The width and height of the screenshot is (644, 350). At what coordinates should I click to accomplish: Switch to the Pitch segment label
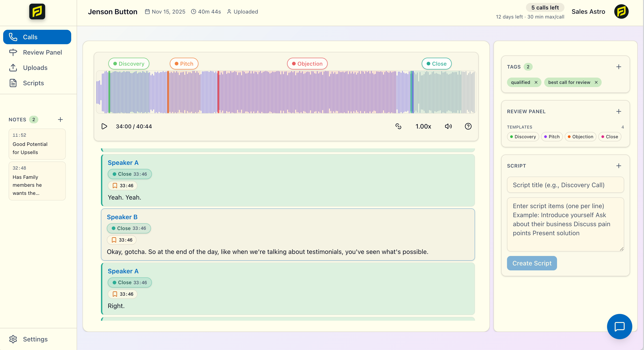pos(184,64)
